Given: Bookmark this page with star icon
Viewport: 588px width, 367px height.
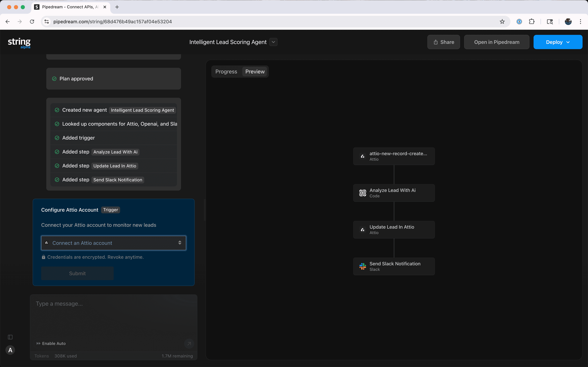Looking at the screenshot, I should (502, 22).
